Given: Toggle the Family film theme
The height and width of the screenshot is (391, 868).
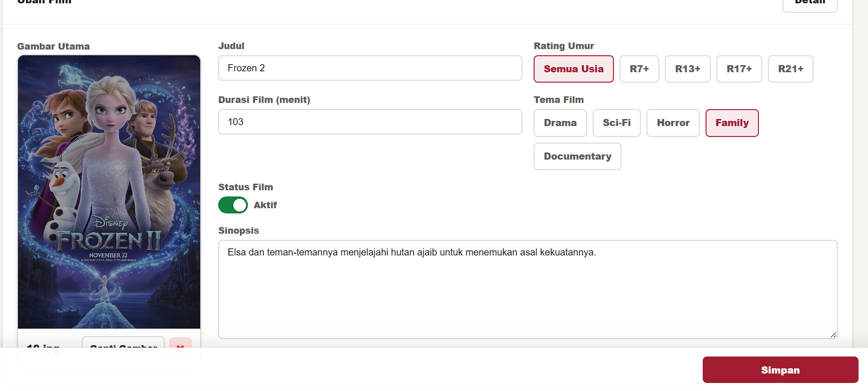Looking at the screenshot, I should (732, 123).
